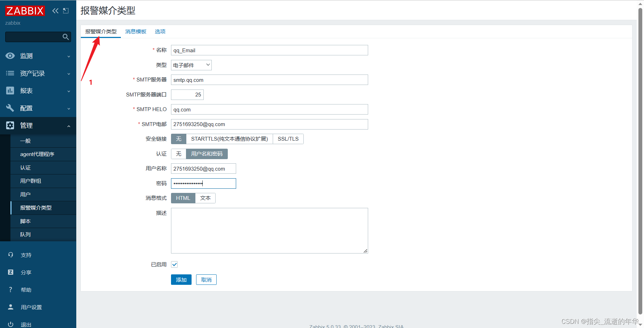Viewport: 644px width, 328px height.
Task: Open 用户群组 submenu item
Action: [43, 181]
